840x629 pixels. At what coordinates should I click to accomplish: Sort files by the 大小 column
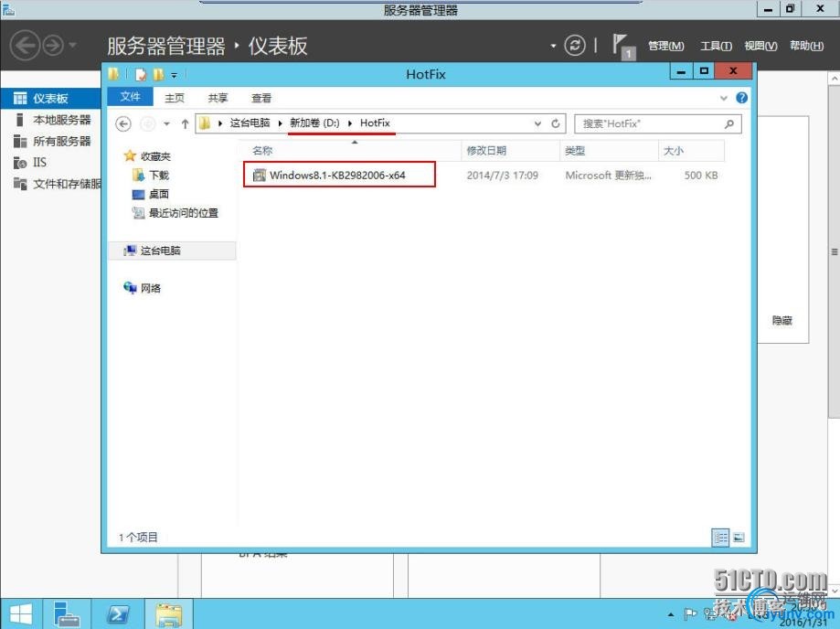pos(691,151)
